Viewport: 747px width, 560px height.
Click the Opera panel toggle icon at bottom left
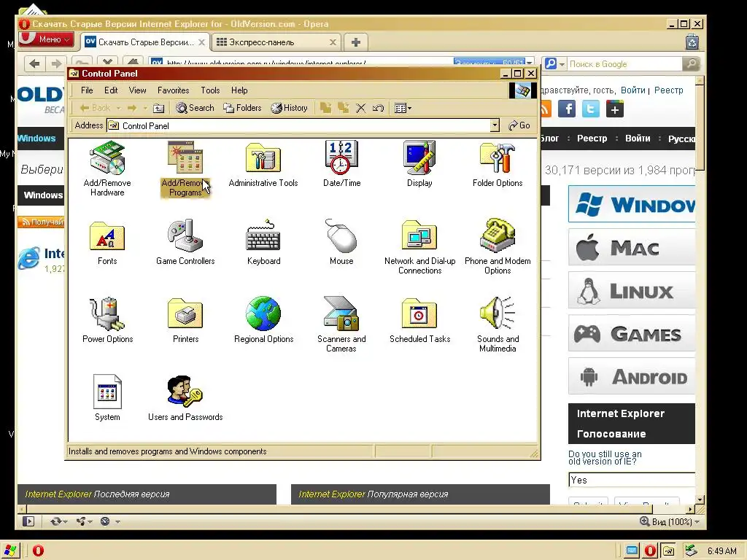coord(28,521)
